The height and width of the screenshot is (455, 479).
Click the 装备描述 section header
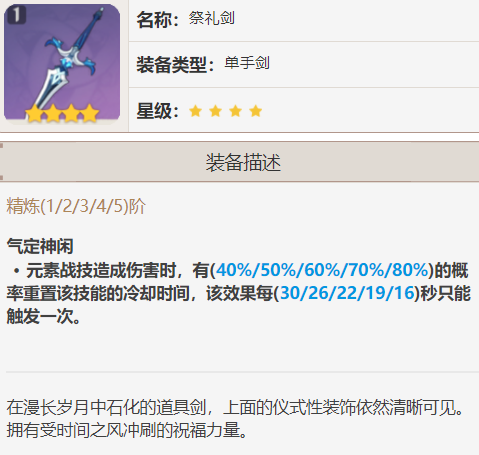[243, 162]
